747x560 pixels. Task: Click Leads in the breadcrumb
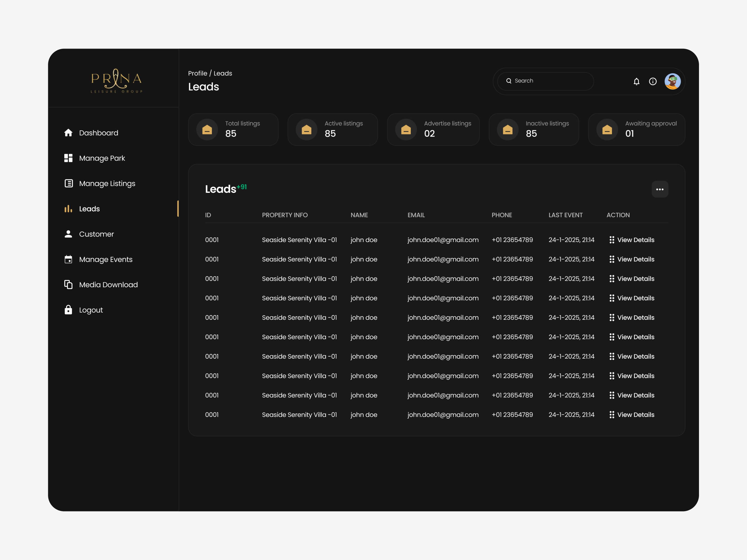pyautogui.click(x=223, y=73)
